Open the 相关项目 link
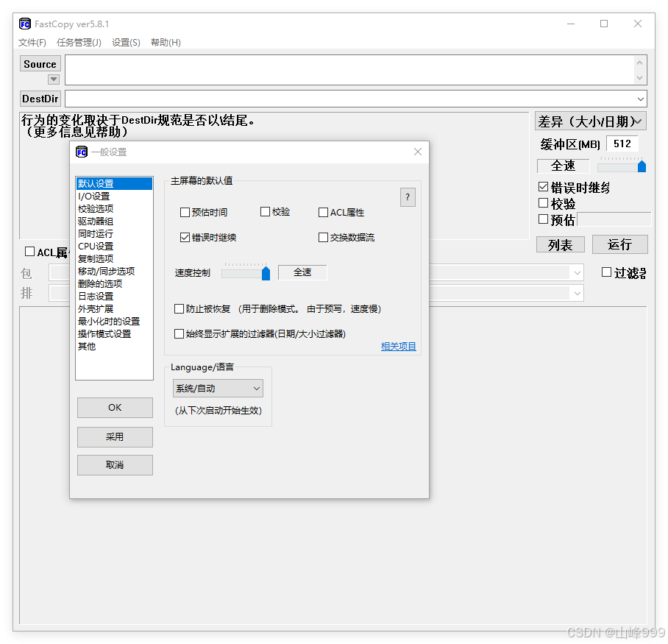Viewport: 668px width, 644px height. coord(398,347)
